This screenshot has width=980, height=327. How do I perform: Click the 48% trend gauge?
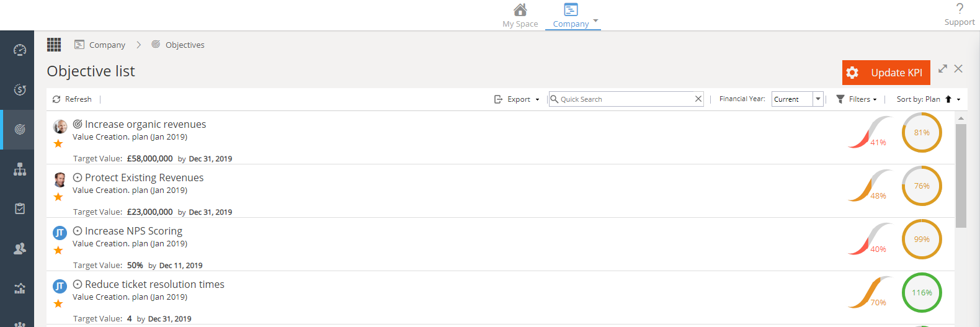pyautogui.click(x=869, y=186)
